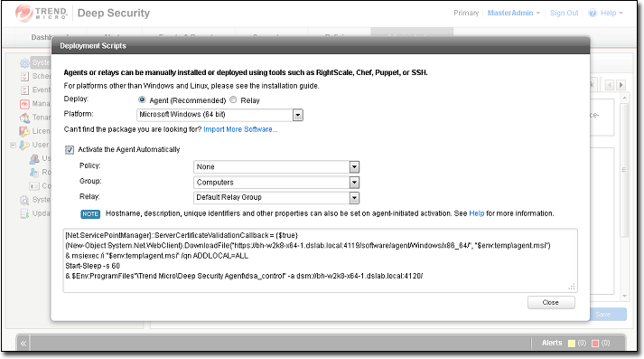Click Tenants icon in sidebar
This screenshot has height=359, width=644.
tap(24, 118)
